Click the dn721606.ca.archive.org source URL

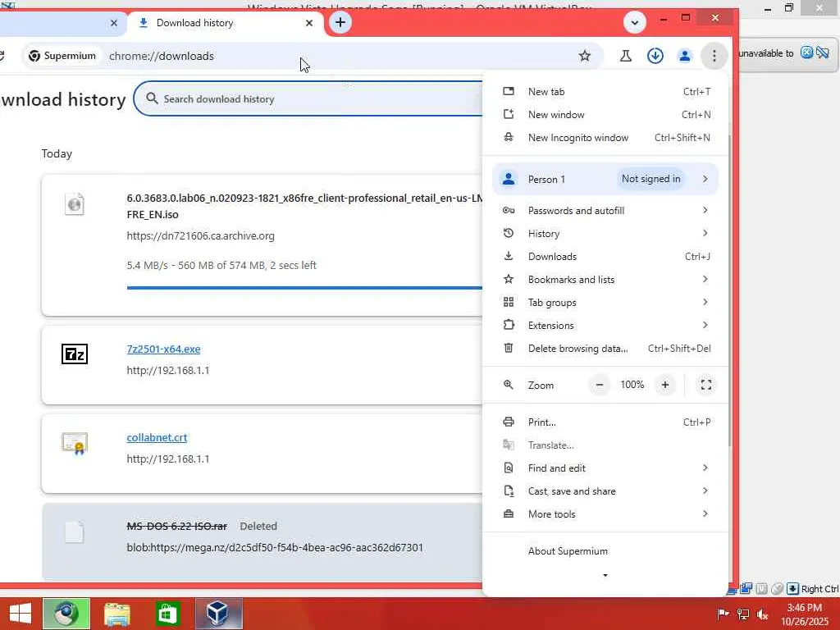pos(200,235)
